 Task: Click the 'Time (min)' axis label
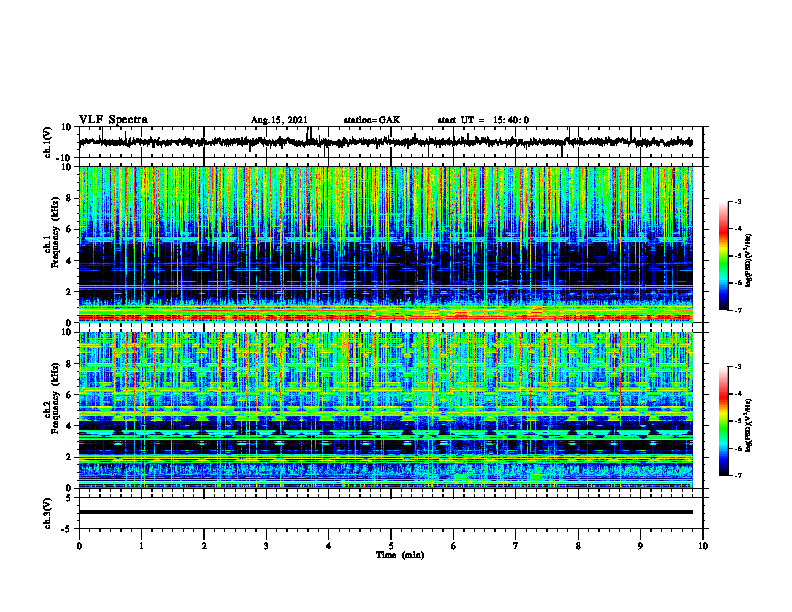(400, 555)
